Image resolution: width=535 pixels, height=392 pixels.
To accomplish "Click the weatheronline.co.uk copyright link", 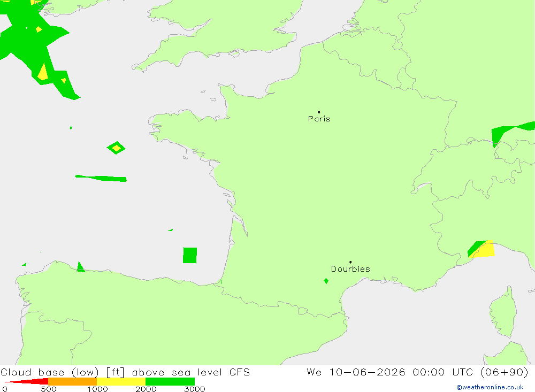I will [x=490, y=387].
